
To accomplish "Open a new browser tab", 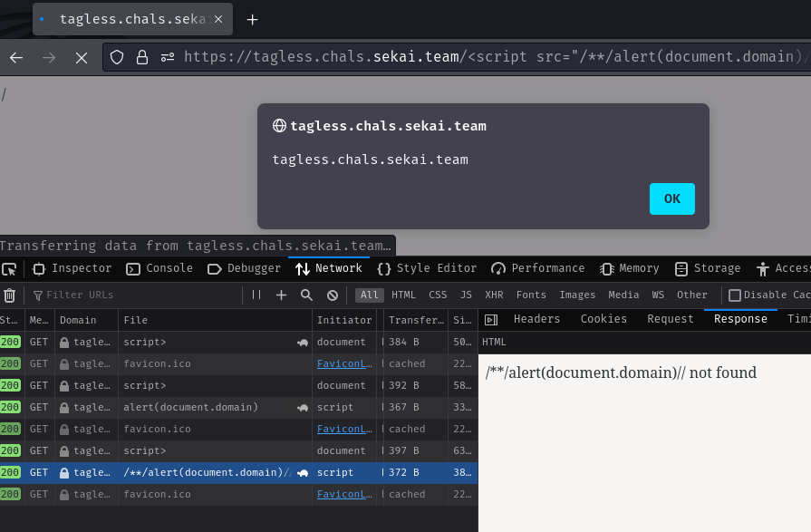I will point(252,20).
